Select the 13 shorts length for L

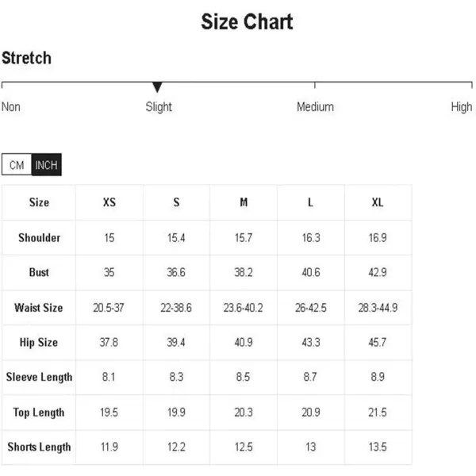310,447
